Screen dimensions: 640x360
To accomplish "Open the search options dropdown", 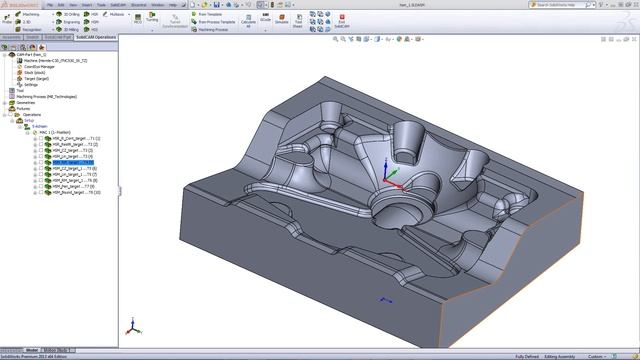I will (593, 5).
